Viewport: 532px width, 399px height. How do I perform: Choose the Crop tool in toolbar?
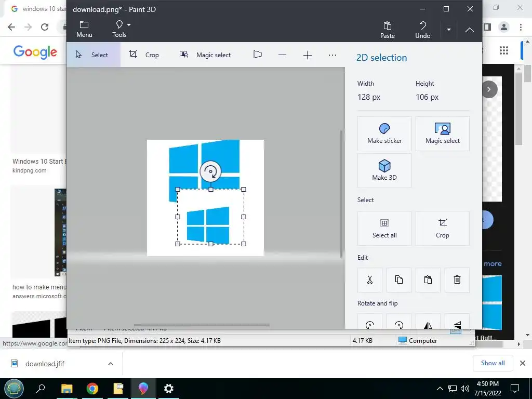click(144, 55)
